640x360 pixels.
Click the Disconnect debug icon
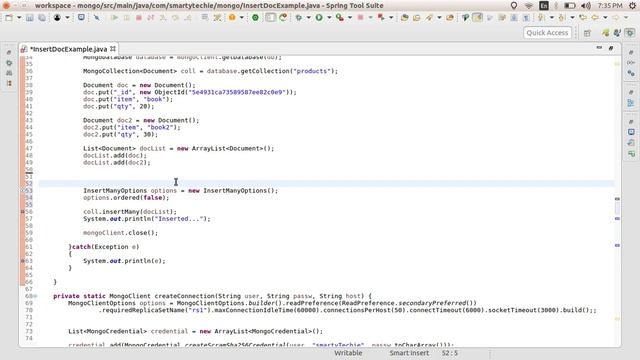point(151,18)
